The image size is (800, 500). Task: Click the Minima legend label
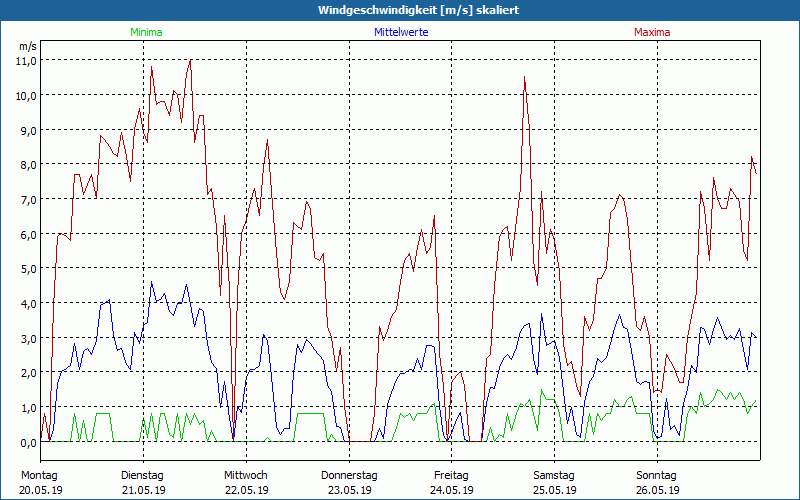(x=145, y=32)
